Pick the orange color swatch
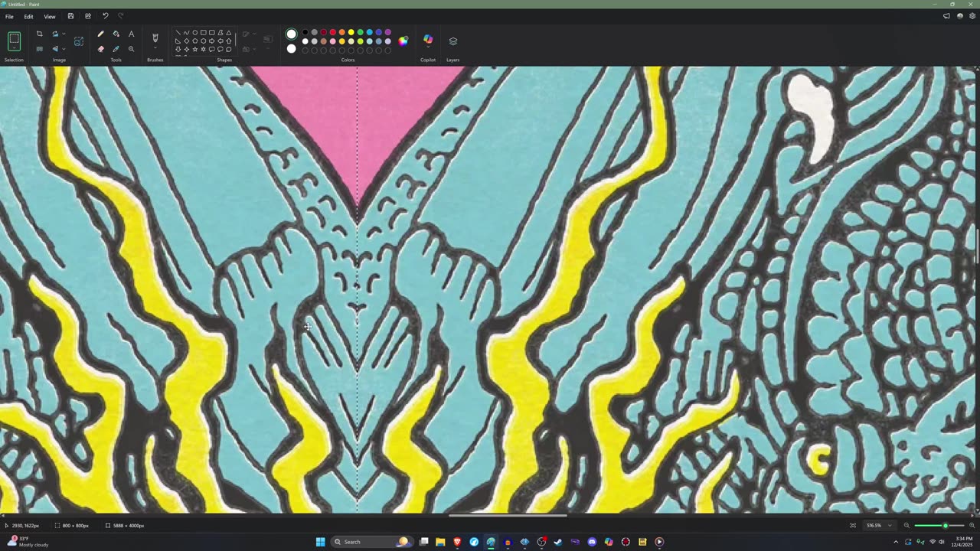This screenshot has height=551, width=980. (341, 33)
